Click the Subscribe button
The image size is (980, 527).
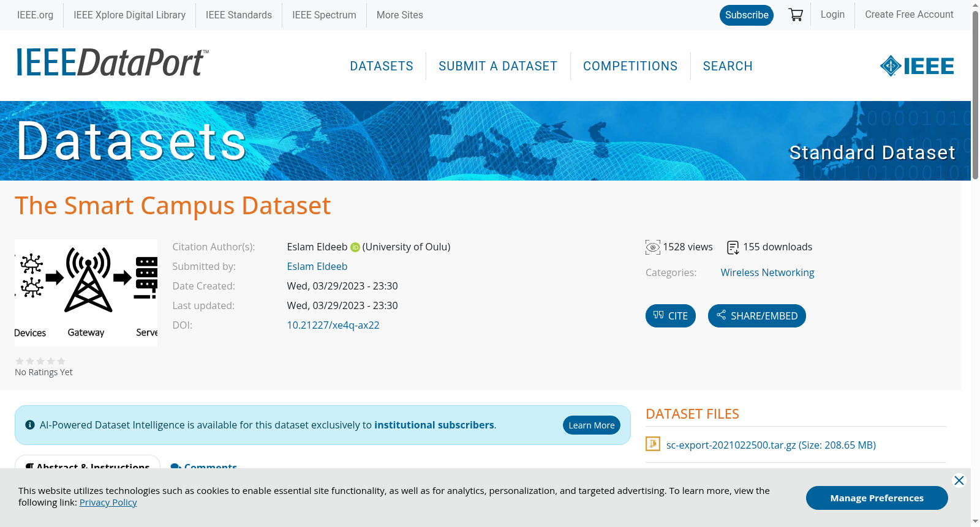(x=747, y=15)
